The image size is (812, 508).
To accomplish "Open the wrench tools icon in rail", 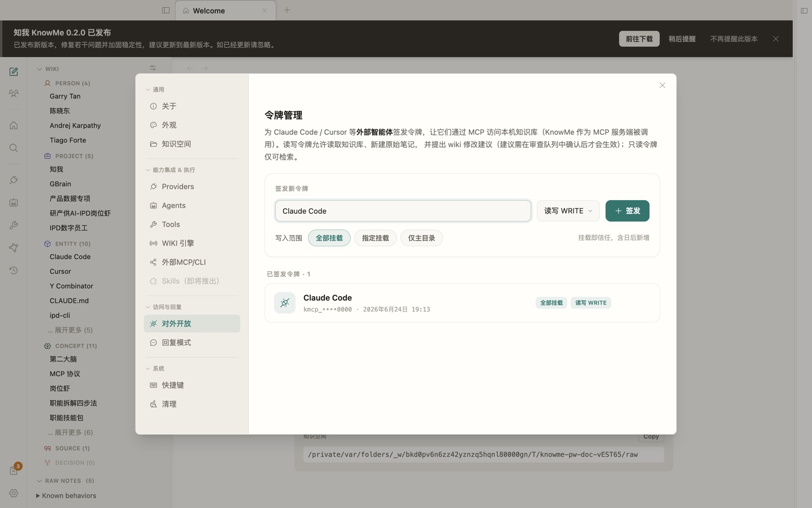I will coord(14,225).
